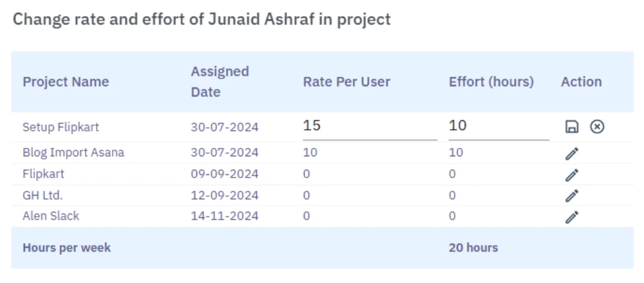Select the Hours per week label
The height and width of the screenshot is (283, 644).
(x=66, y=248)
